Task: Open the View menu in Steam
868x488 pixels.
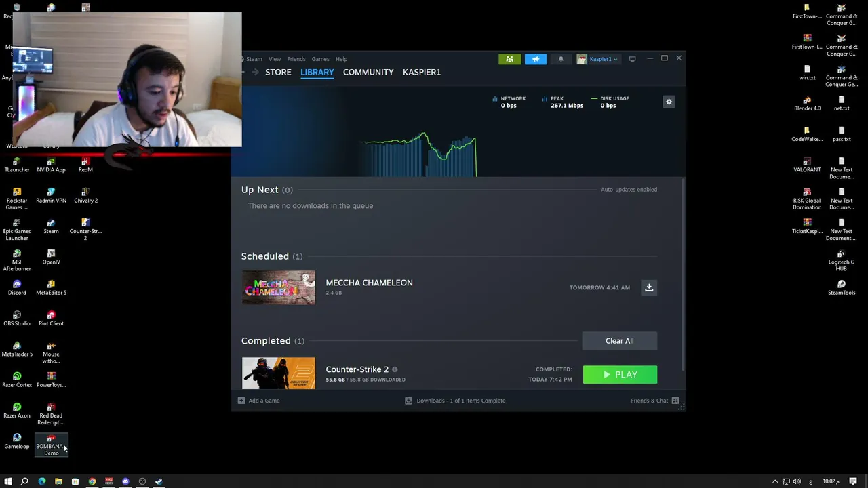Action: [x=275, y=59]
